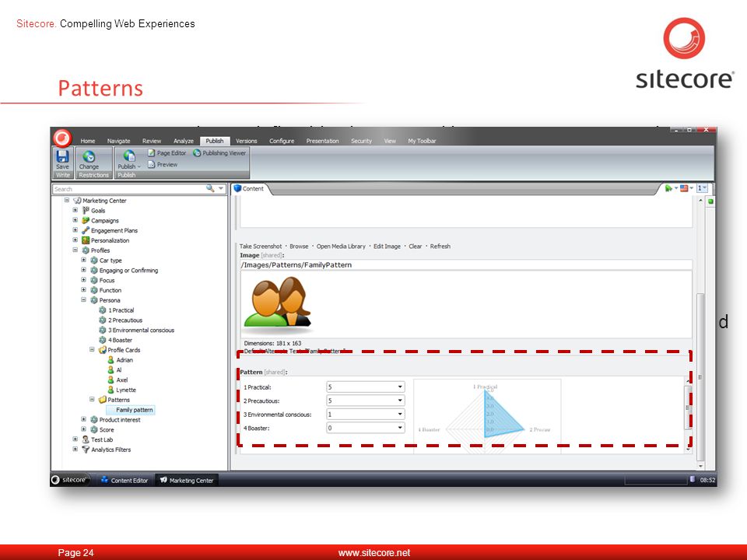Click the pattern radar chart
747x560 pixels.
coord(487,415)
